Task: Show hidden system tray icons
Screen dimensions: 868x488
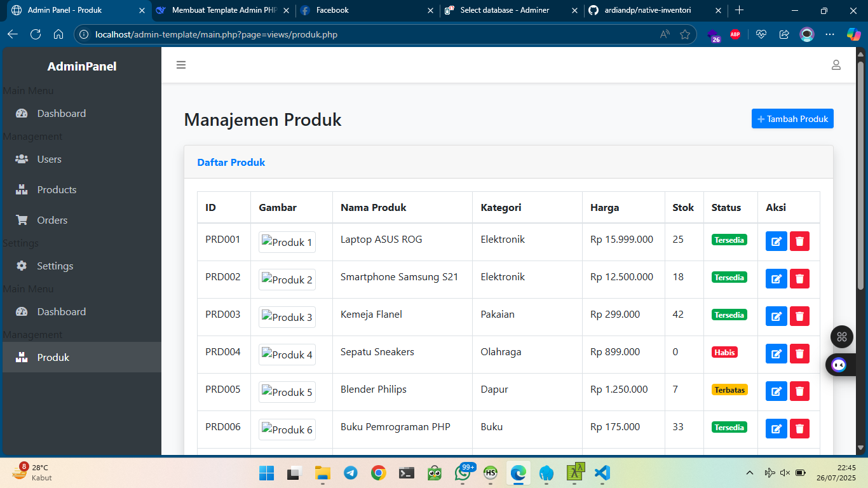Action: [x=750, y=473]
